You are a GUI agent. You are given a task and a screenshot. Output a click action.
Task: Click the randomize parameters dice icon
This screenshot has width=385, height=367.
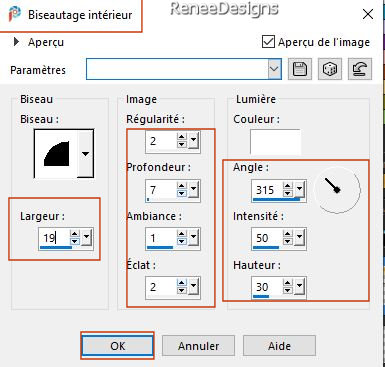(x=330, y=69)
